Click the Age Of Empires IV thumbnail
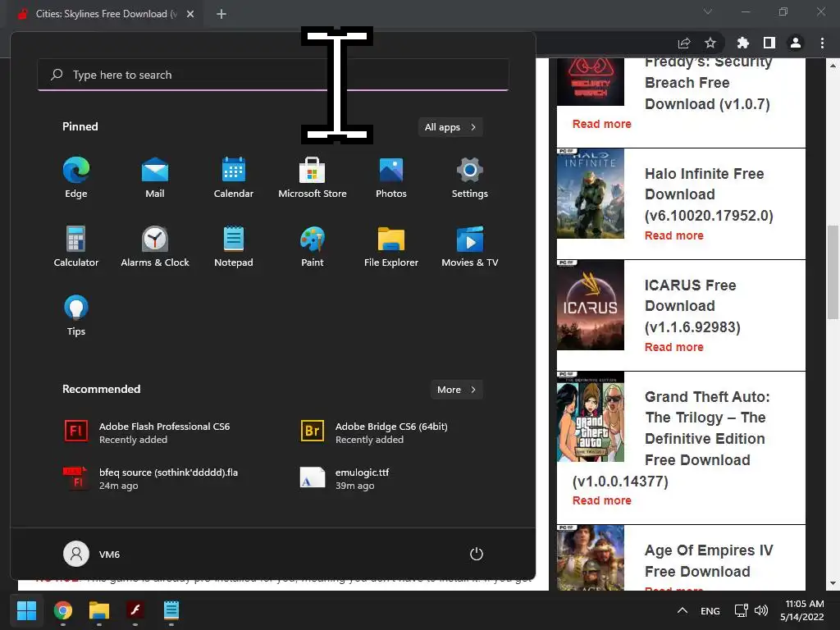Viewport: 840px width, 630px height. coord(591,558)
